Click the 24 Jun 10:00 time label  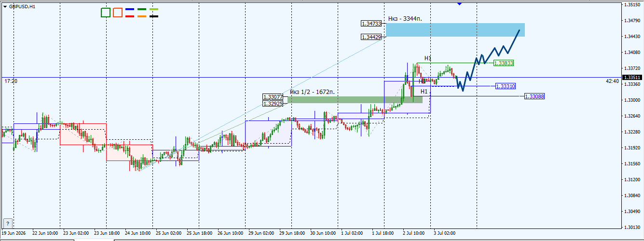pos(137,233)
